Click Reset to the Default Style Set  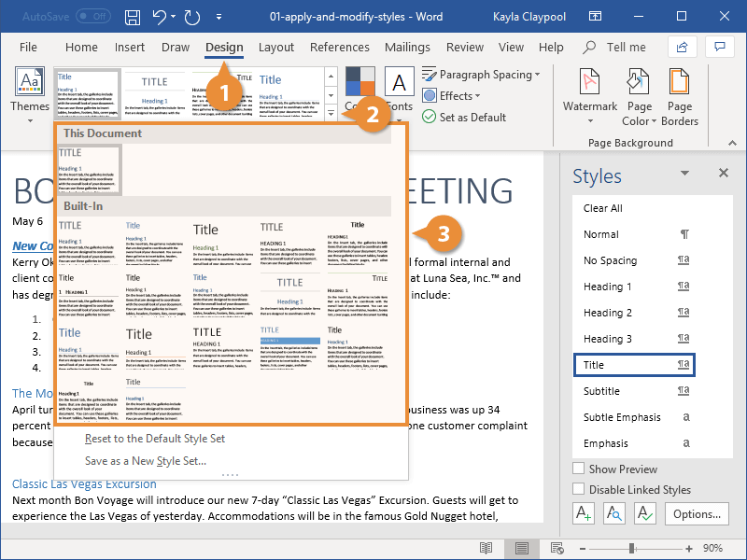(154, 438)
